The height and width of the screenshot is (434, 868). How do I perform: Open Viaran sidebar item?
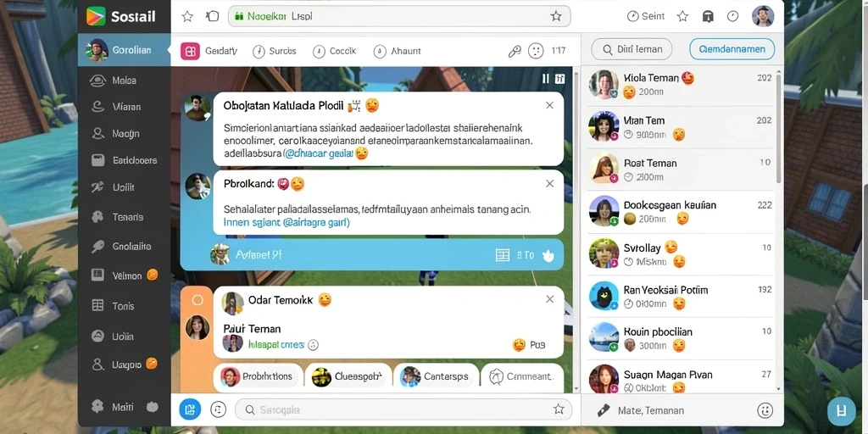tap(124, 107)
